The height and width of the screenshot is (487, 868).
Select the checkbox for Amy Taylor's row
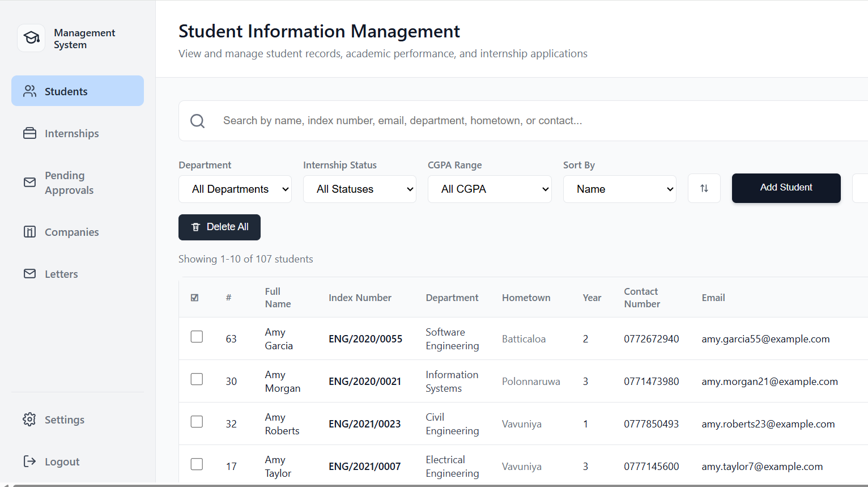[197, 464]
